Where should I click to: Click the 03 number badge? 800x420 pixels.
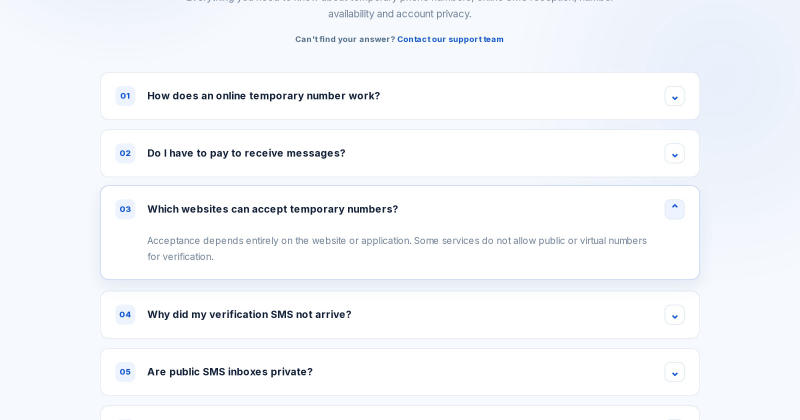point(125,209)
